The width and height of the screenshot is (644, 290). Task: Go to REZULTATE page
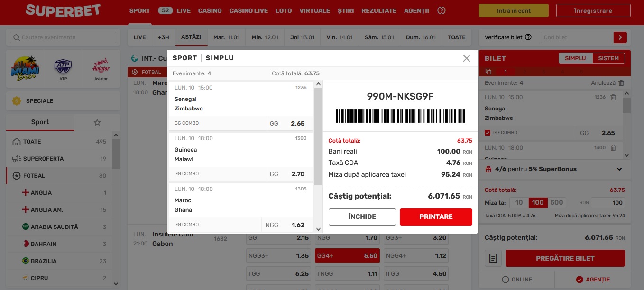378,10
